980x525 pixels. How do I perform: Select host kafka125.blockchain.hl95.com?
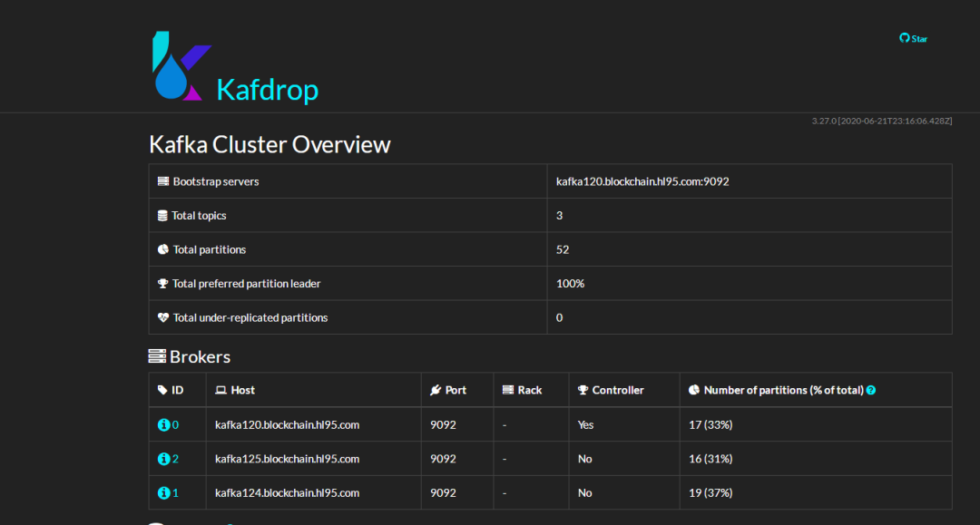(287, 459)
